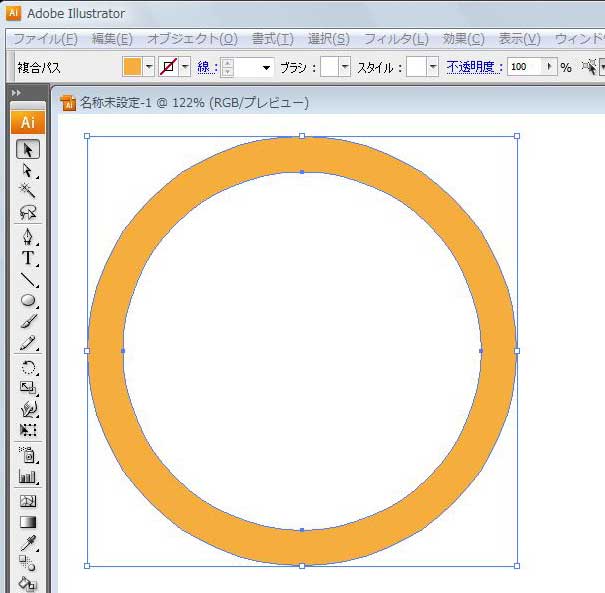This screenshot has width=605, height=593.
Task: Select the Lasso tool
Action: [x=28, y=212]
